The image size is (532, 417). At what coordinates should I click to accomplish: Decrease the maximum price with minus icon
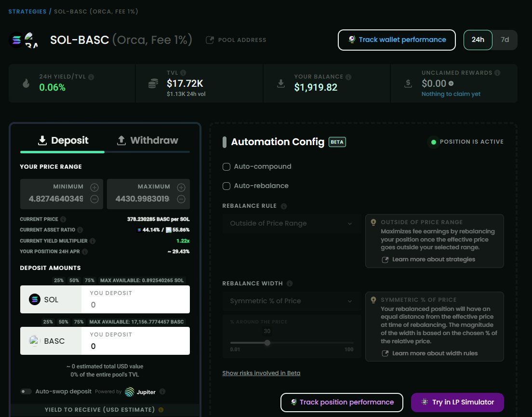[181, 199]
